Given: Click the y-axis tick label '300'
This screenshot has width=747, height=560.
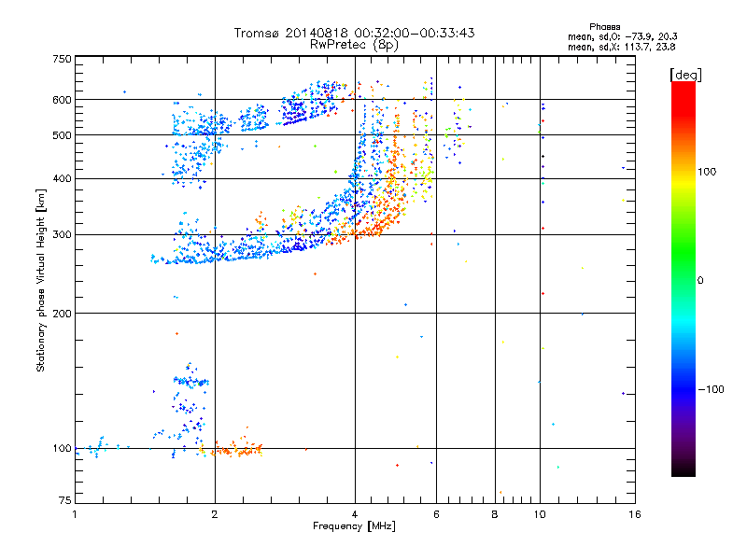Looking at the screenshot, I should (63, 235).
